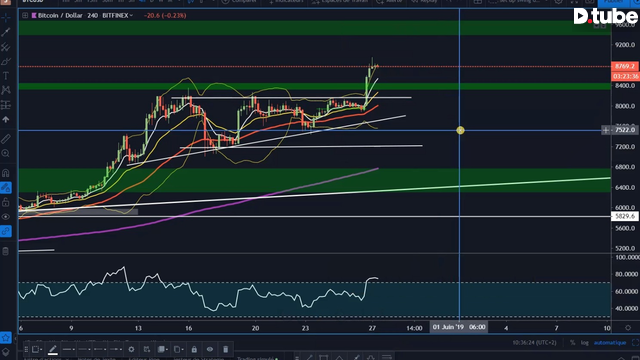Click the 9200.0 price axis label
The width and height of the screenshot is (640, 360).
[x=625, y=45]
